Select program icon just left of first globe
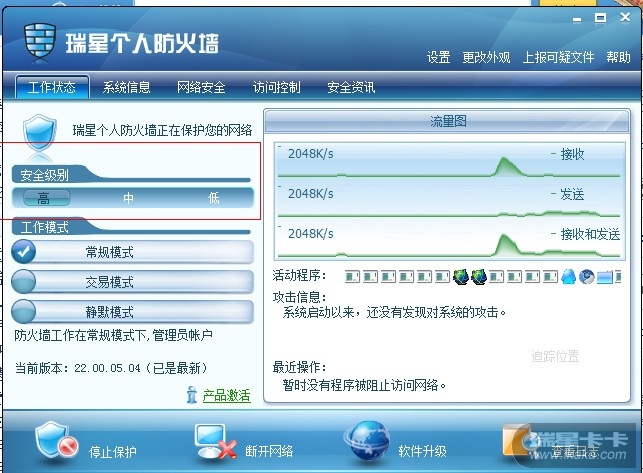 pos(442,277)
